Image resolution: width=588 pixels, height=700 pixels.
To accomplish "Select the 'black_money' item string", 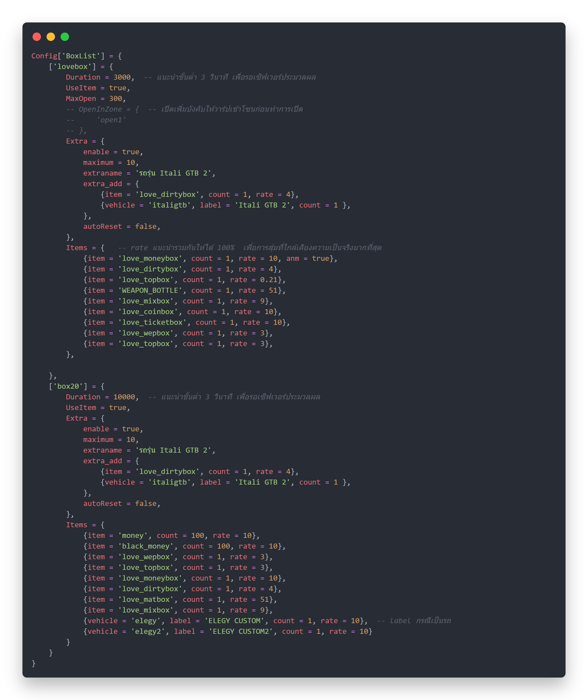I will click(x=146, y=546).
